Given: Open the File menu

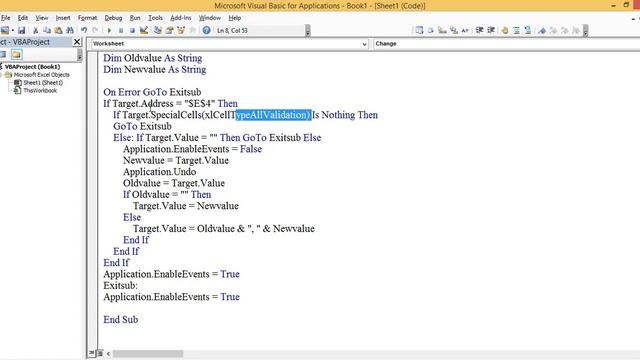Looking at the screenshot, I should tap(6, 18).
